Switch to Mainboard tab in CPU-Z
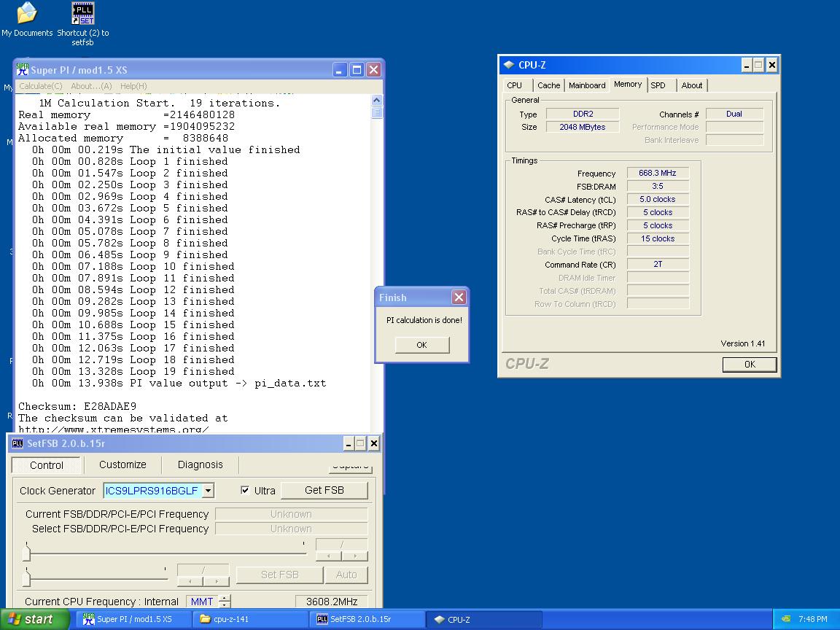The width and height of the screenshot is (840, 630). [x=587, y=85]
